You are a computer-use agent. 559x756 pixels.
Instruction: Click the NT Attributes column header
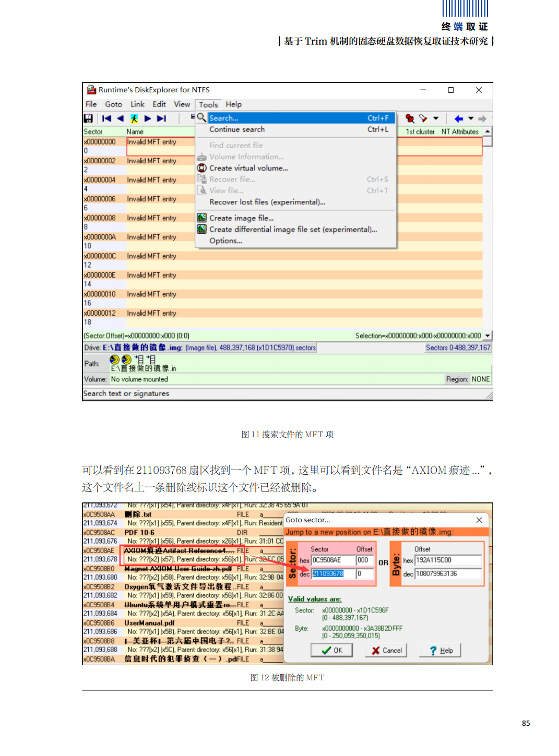[x=460, y=131]
